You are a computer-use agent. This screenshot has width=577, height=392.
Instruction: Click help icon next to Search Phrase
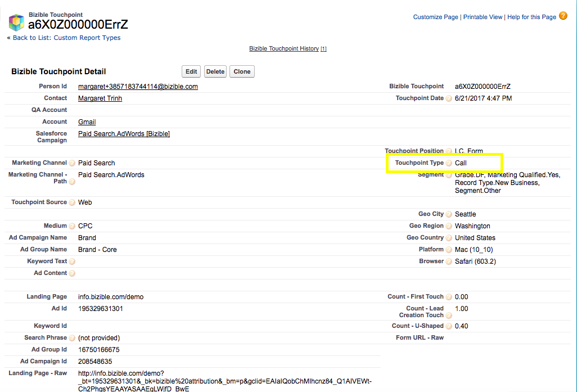72,338
